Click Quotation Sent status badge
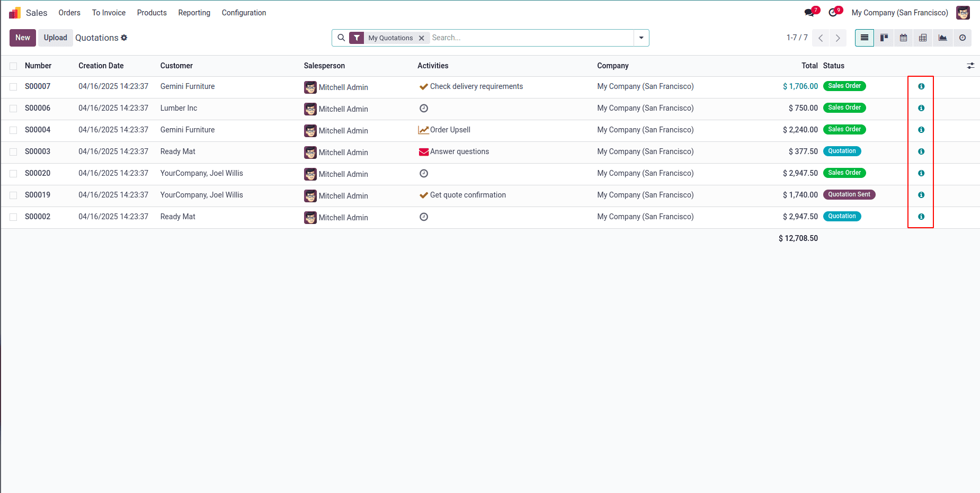The width and height of the screenshot is (980, 493). (x=849, y=194)
